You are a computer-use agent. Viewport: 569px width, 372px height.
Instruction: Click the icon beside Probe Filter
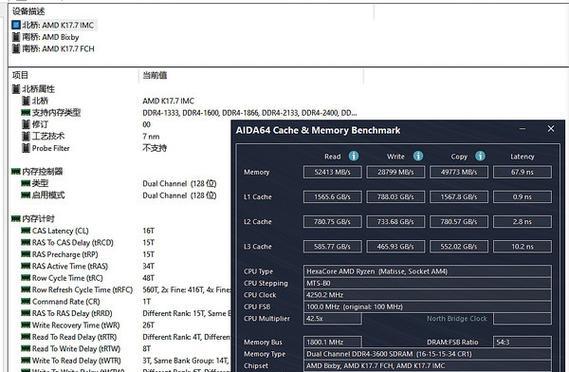pos(25,148)
